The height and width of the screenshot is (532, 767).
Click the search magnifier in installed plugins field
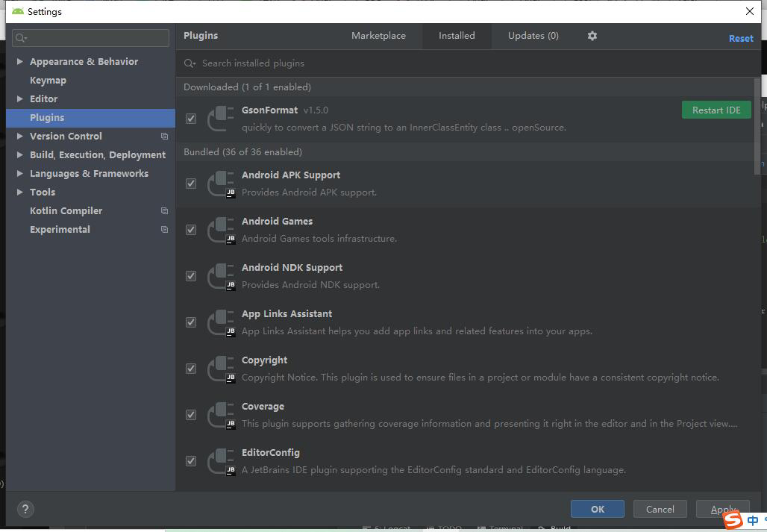click(190, 63)
